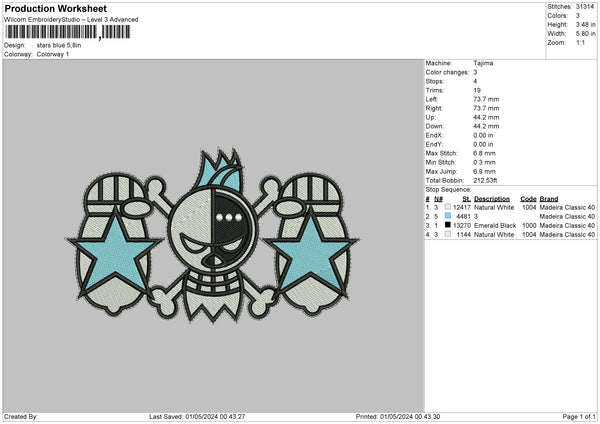Select the Min Stitch value '0.3 mm'
This screenshot has width=600, height=424.
click(x=484, y=163)
